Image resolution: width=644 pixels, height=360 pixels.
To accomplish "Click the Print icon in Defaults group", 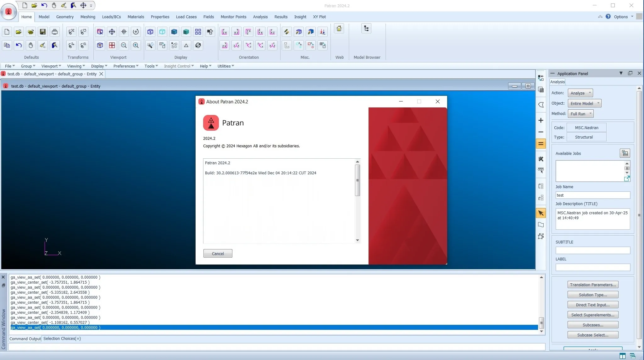I will [x=55, y=32].
